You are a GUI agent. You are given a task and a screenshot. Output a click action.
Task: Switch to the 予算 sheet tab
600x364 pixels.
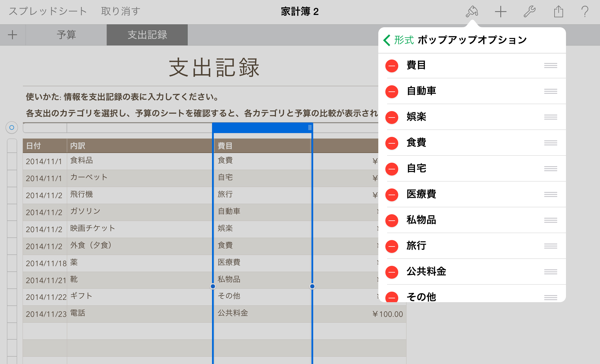tap(66, 35)
